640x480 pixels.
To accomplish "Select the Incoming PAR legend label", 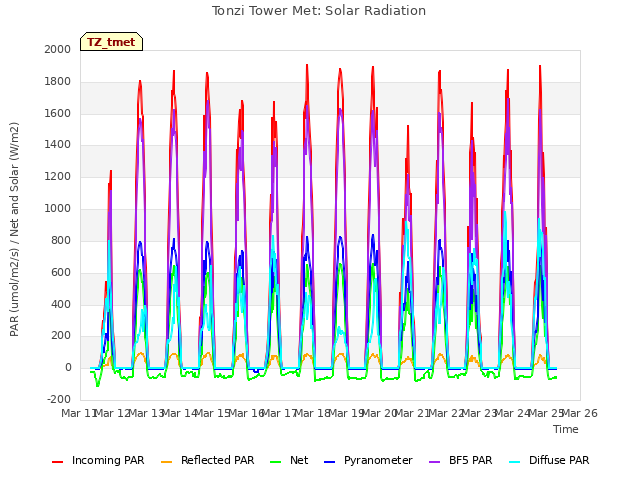I will point(108,460).
